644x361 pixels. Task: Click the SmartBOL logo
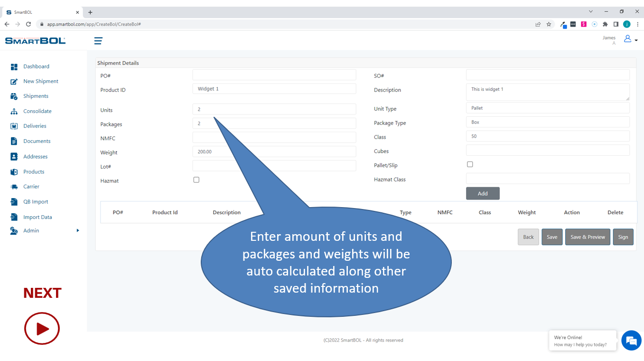[x=36, y=41]
